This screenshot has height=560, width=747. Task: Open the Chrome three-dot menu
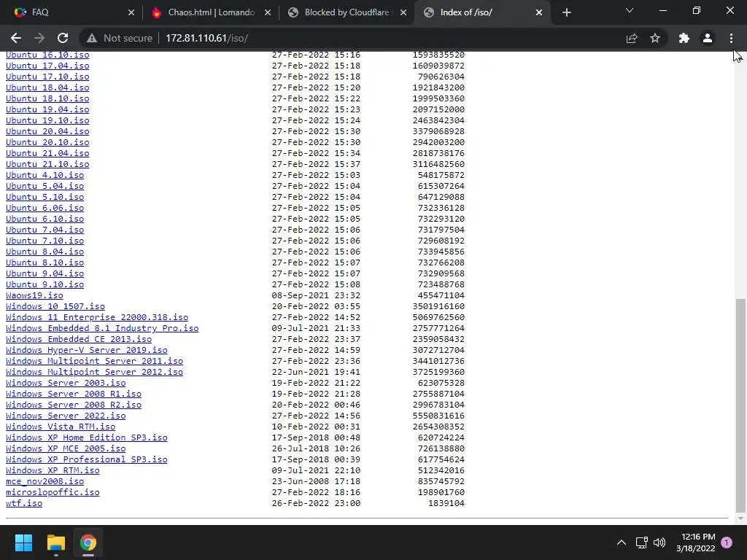[731, 38]
